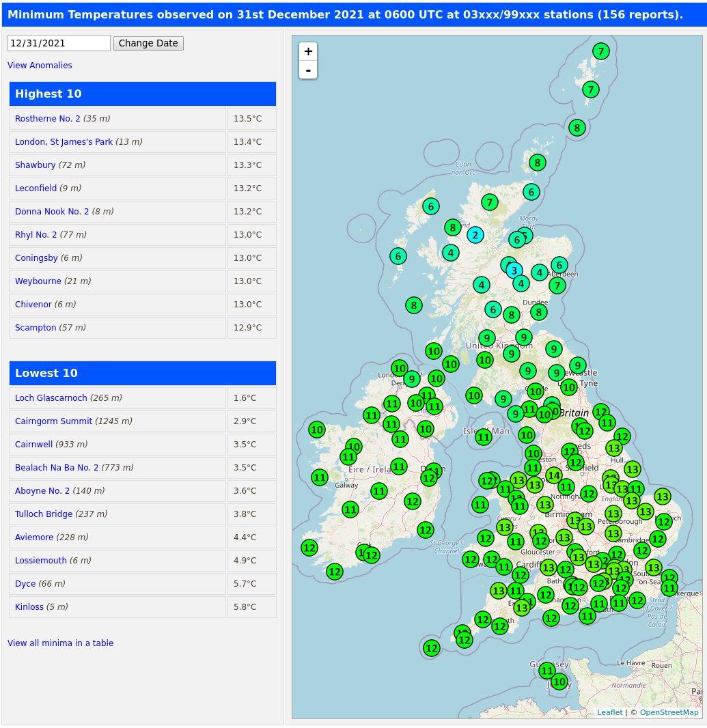Click the cyan 2 marker in northern Scotland
This screenshot has height=728, width=707.
(x=475, y=236)
